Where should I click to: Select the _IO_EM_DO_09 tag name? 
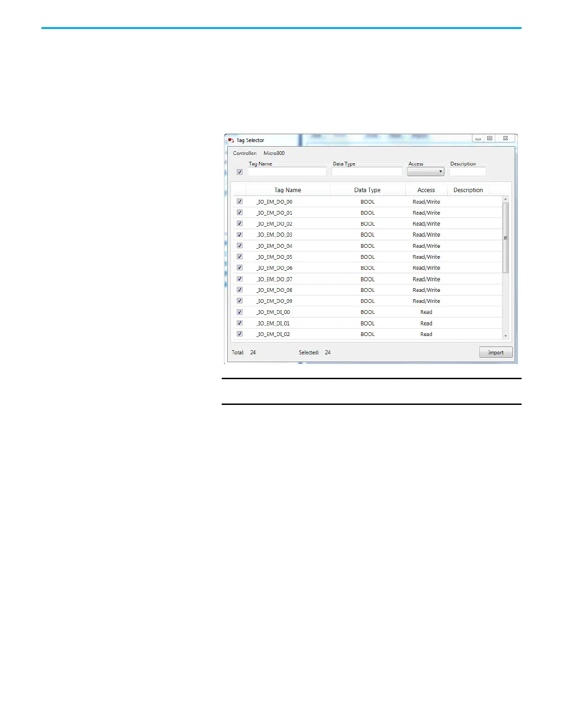tap(275, 301)
